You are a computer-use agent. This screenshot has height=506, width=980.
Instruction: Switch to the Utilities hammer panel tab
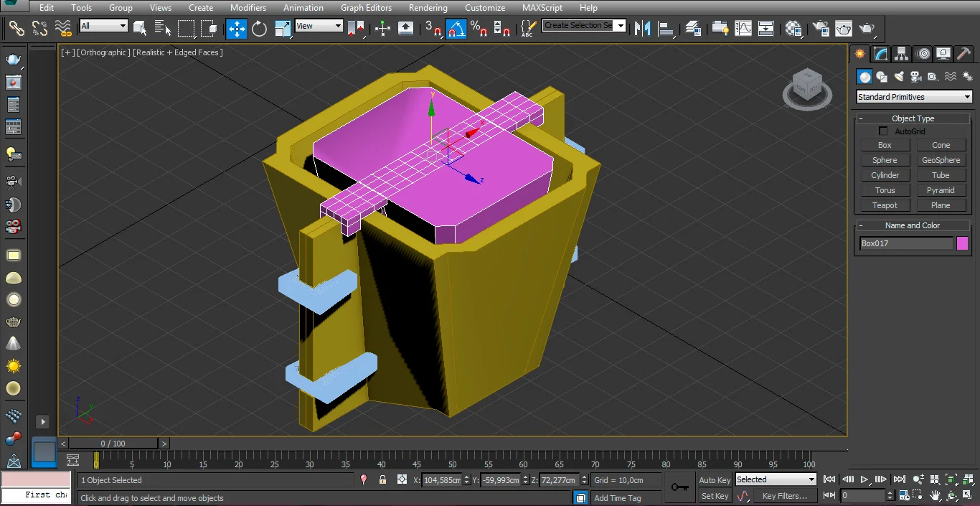964,55
